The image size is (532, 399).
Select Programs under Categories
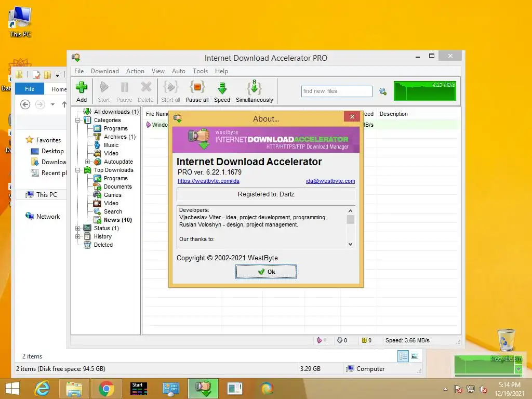click(116, 128)
